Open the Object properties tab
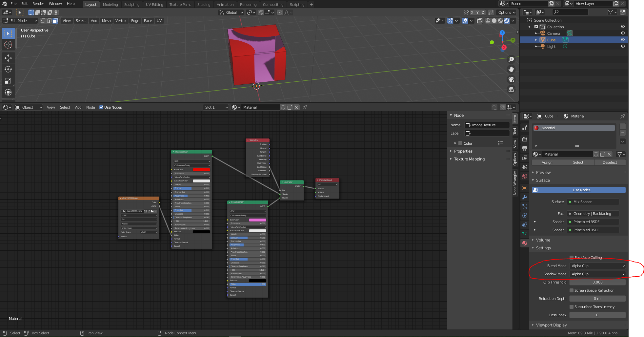 pos(525,188)
